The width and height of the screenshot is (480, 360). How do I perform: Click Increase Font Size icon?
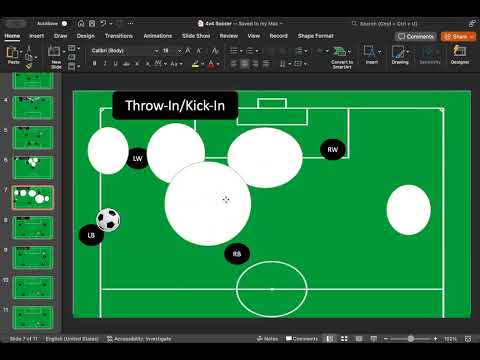point(188,51)
